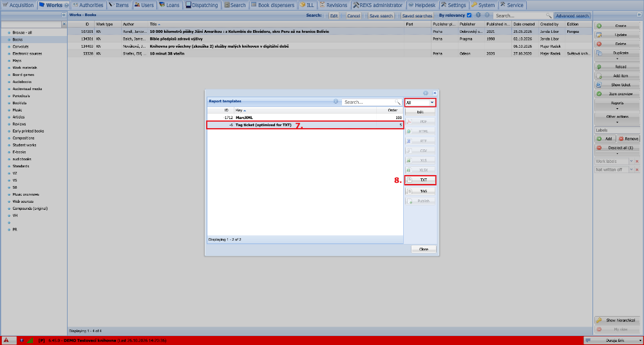644x345 pixels.
Task: Click the CSV export button
Action: click(420, 151)
